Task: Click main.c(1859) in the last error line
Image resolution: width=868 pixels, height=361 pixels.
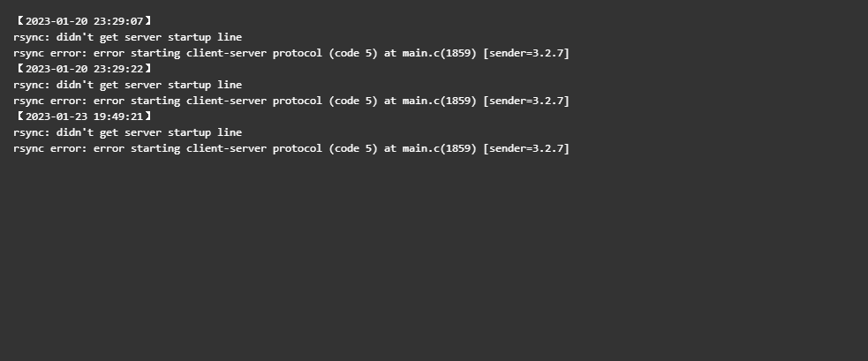Action: [x=440, y=148]
